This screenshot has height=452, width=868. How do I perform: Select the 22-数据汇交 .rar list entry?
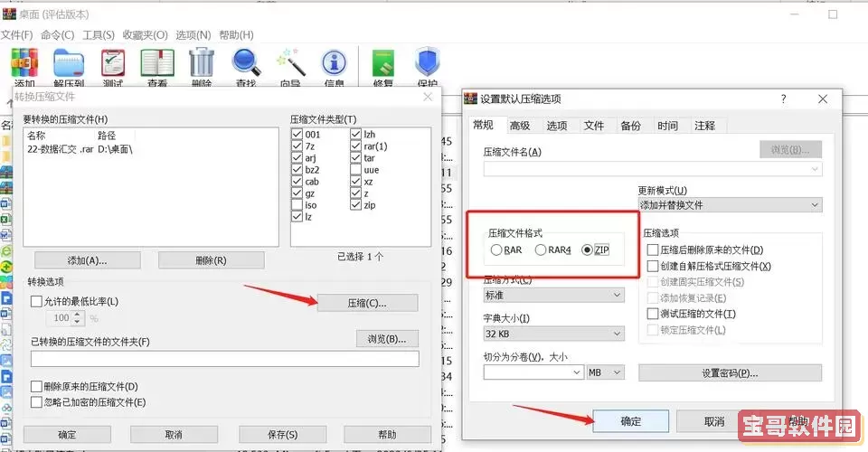80,149
